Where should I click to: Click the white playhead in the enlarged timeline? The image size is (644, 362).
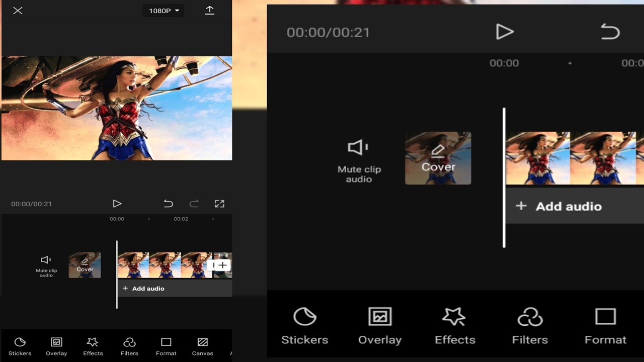tap(504, 177)
